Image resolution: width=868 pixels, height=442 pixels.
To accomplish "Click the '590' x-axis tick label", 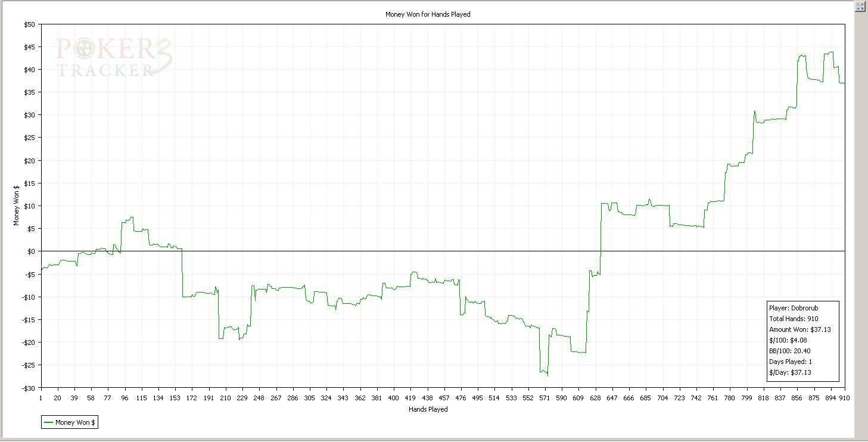I will coord(561,398).
